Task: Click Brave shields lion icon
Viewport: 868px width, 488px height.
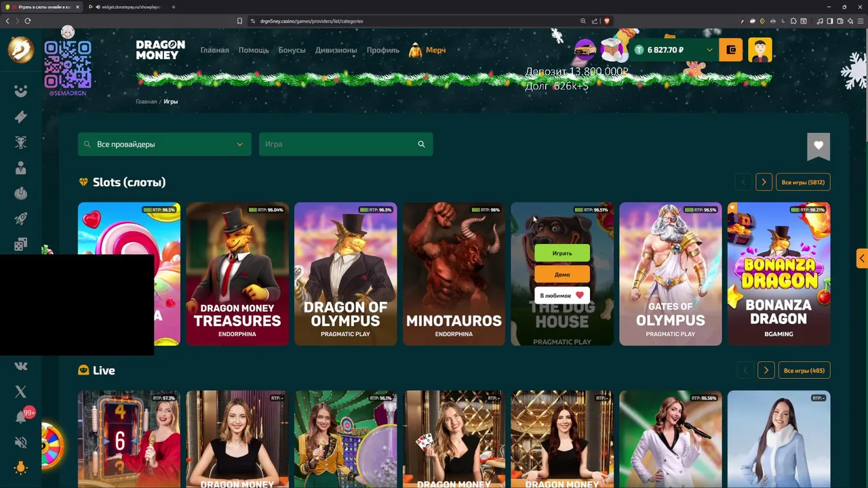Action: coord(607,21)
